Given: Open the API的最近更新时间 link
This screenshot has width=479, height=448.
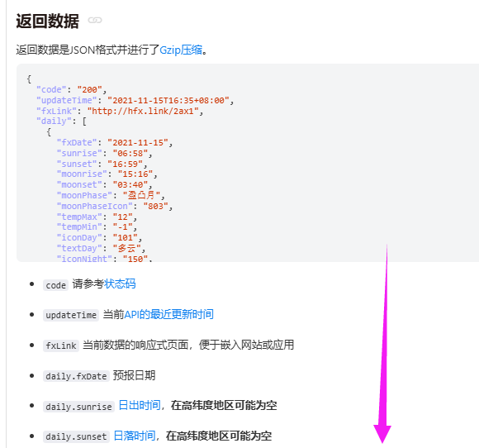Looking at the screenshot, I should pyautogui.click(x=168, y=314).
